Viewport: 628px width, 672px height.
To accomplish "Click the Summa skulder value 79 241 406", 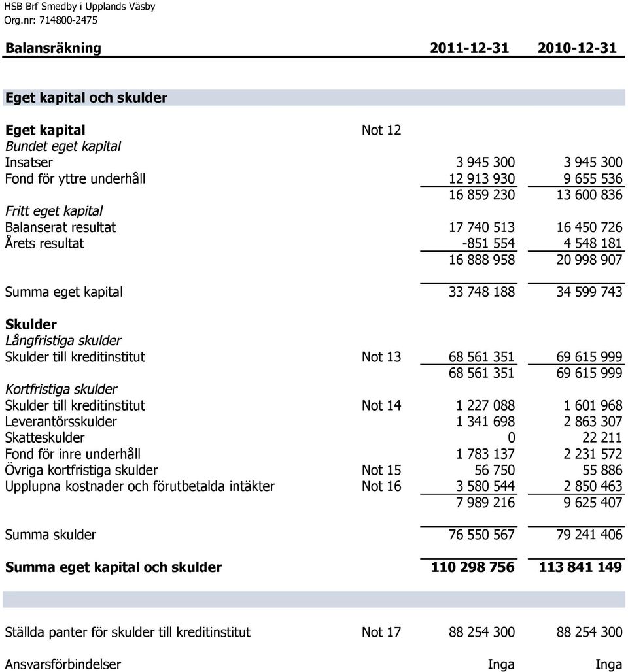I will 589,535.
